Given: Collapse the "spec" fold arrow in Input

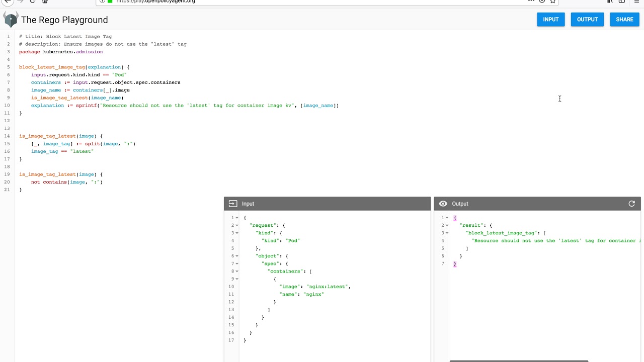Looking at the screenshot, I should tap(237, 264).
